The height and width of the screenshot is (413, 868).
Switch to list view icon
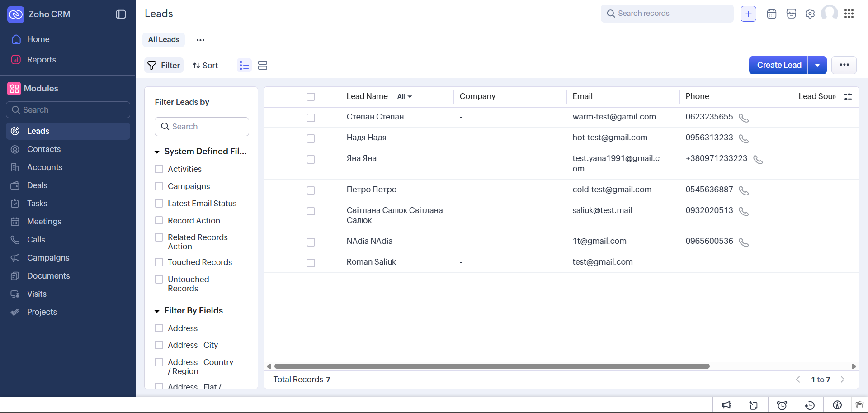[245, 65]
